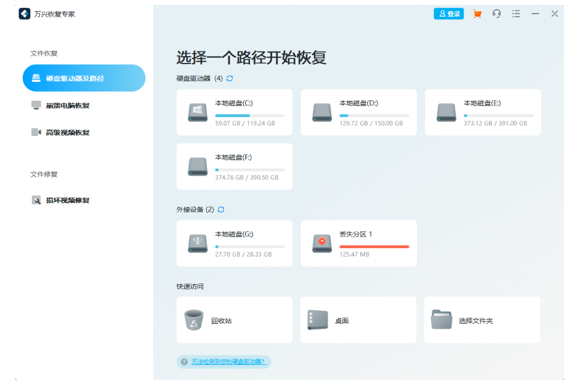Select Local Disk D: to start recovery
This screenshot has height=389, width=588.
[358, 112]
